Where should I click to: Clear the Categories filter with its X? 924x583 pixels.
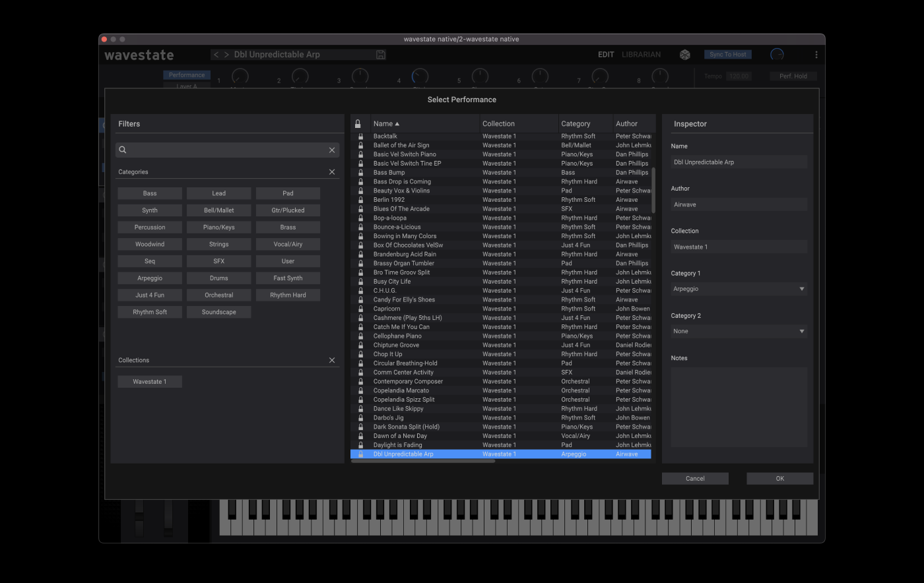(x=332, y=171)
